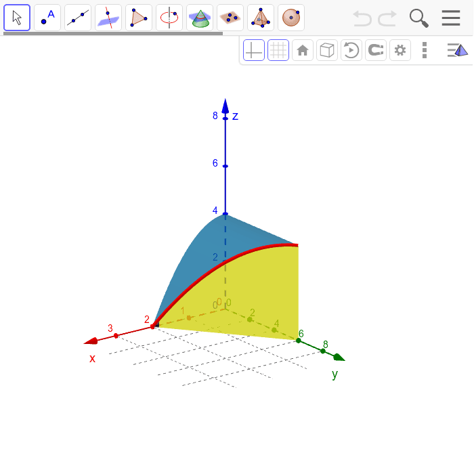The width and height of the screenshot is (474, 476).
Task: Start rotating the 3D view
Action: pyautogui.click(x=351, y=50)
